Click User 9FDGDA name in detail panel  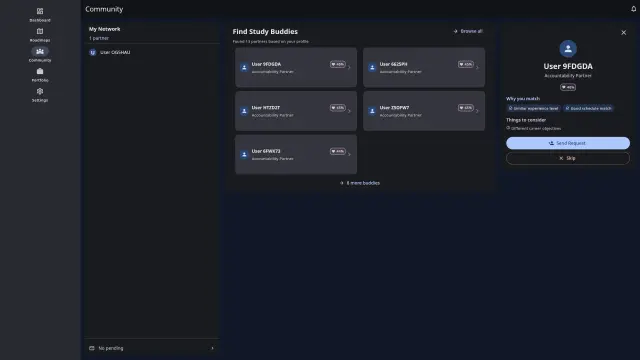(x=568, y=66)
